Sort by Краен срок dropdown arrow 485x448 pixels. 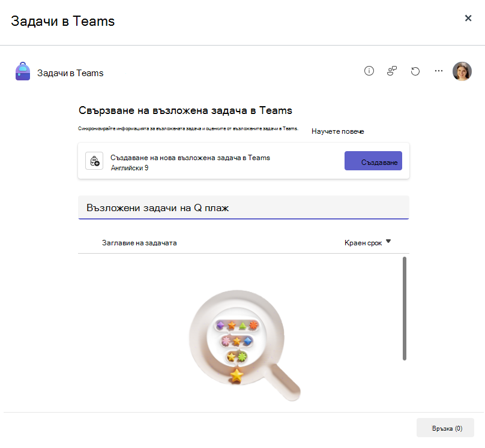tap(388, 241)
